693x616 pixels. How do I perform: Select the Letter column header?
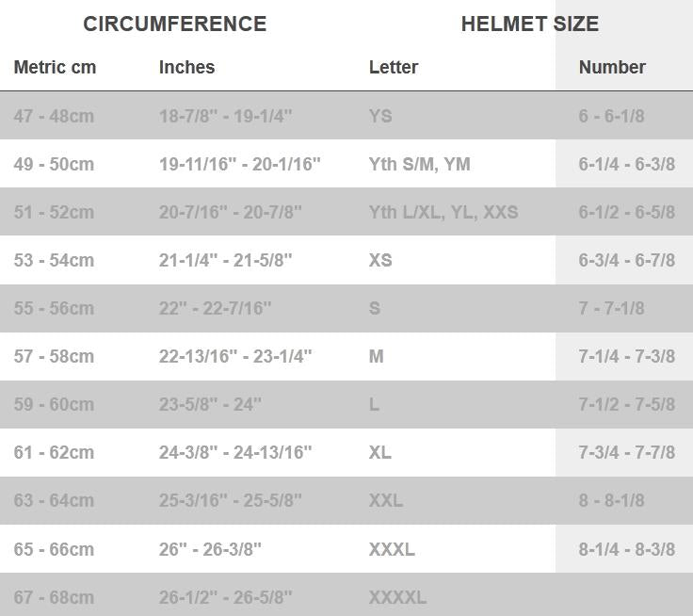pyautogui.click(x=393, y=68)
